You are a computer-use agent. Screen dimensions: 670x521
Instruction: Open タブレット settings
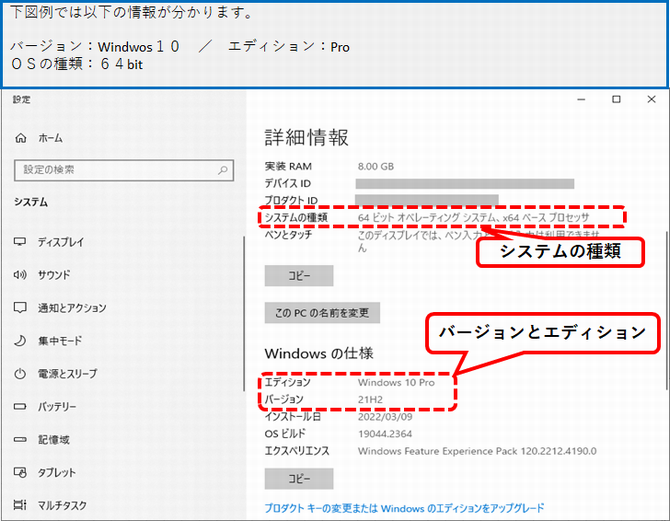(57, 472)
